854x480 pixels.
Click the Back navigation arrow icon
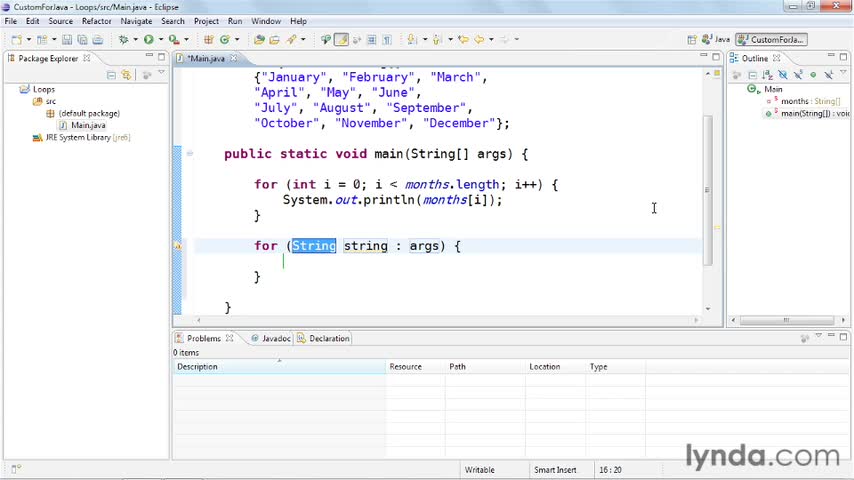tap(479, 40)
